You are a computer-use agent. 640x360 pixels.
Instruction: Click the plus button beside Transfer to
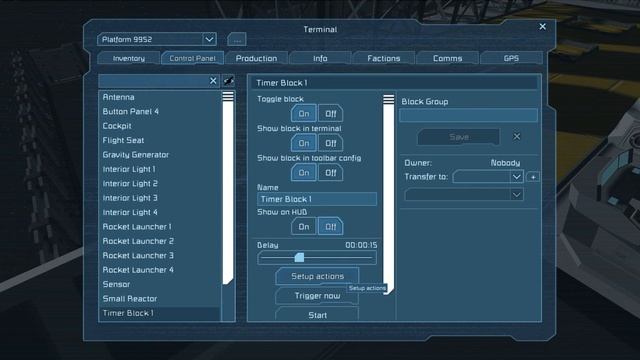pyautogui.click(x=533, y=177)
